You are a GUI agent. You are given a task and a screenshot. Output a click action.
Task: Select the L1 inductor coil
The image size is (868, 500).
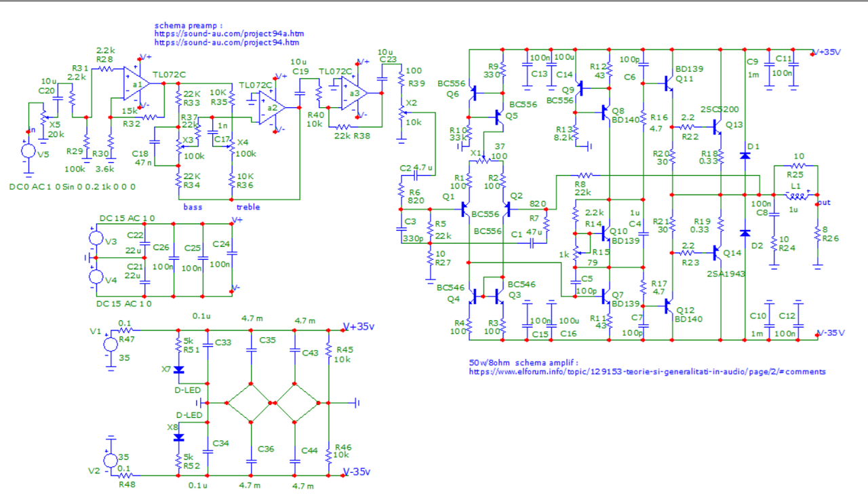pyautogui.click(x=798, y=196)
